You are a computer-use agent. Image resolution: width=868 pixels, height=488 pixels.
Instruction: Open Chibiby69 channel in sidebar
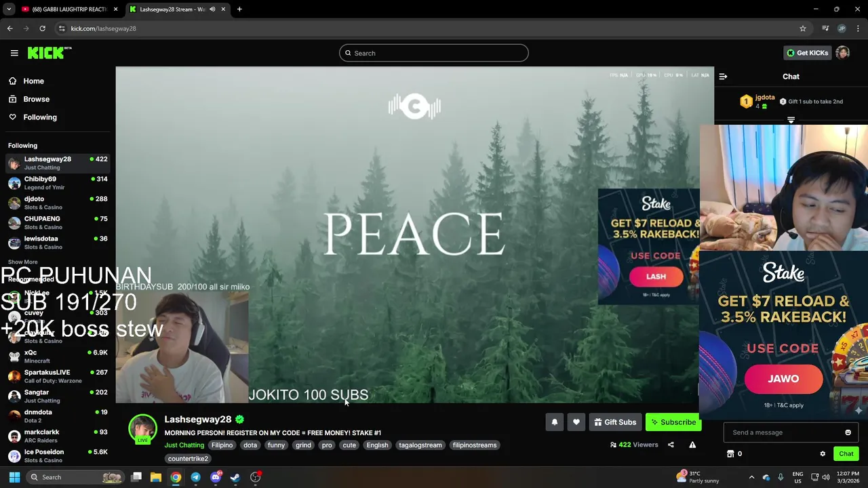[58, 183]
